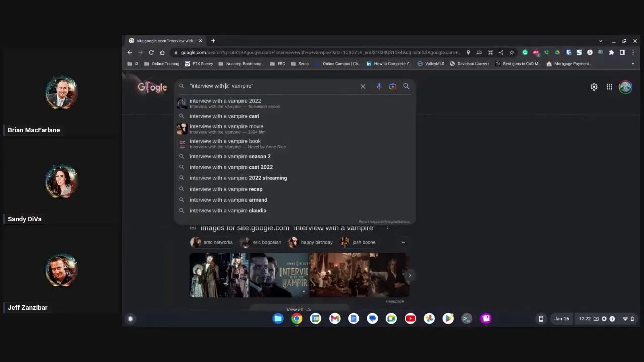Click the browser address bar URL
Screen dimensions: 644x362
(x=321, y=52)
